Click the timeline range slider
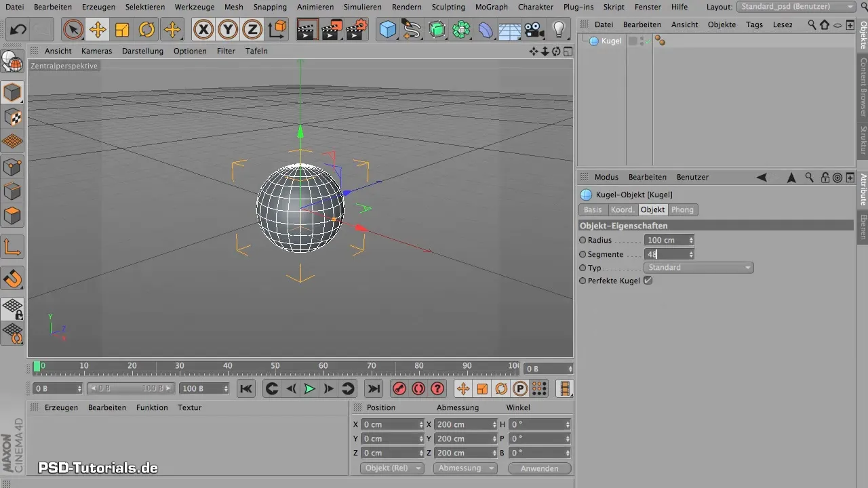 coord(131,388)
